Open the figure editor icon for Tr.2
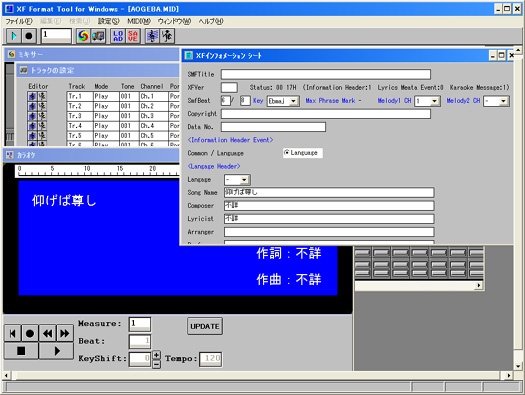Viewport: 525px width, 395px height. pyautogui.click(x=42, y=106)
